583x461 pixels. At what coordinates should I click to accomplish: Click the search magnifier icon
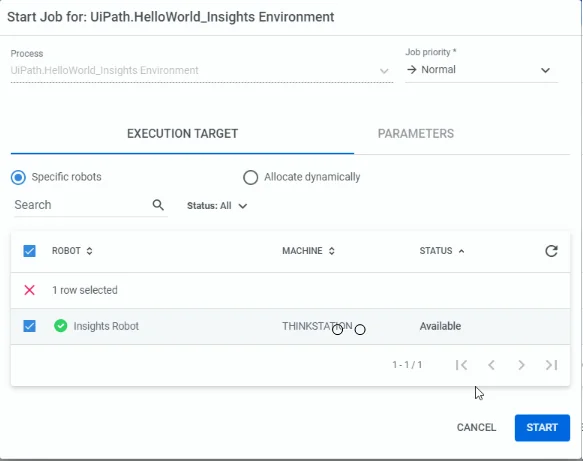pos(158,205)
